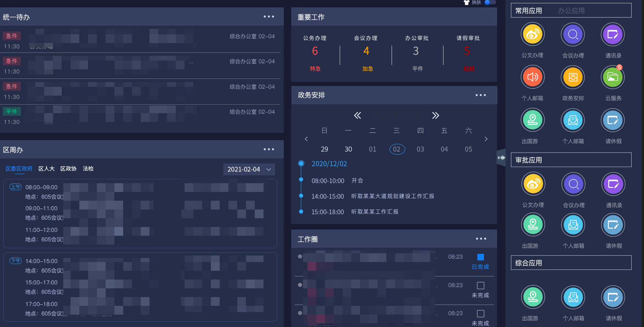Open 出国游 under 综合应用
The height and width of the screenshot is (327, 644).
click(533, 297)
